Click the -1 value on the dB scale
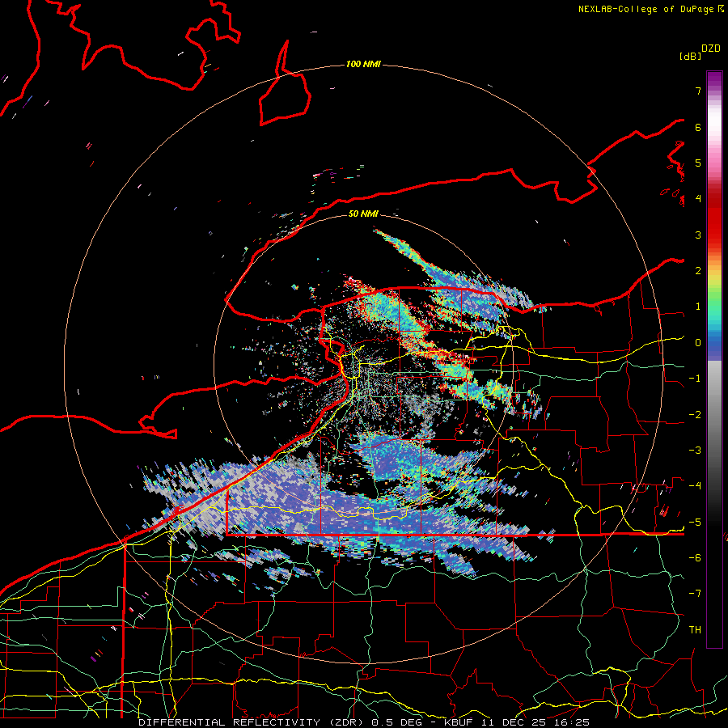The width and height of the screenshot is (728, 728). (695, 379)
